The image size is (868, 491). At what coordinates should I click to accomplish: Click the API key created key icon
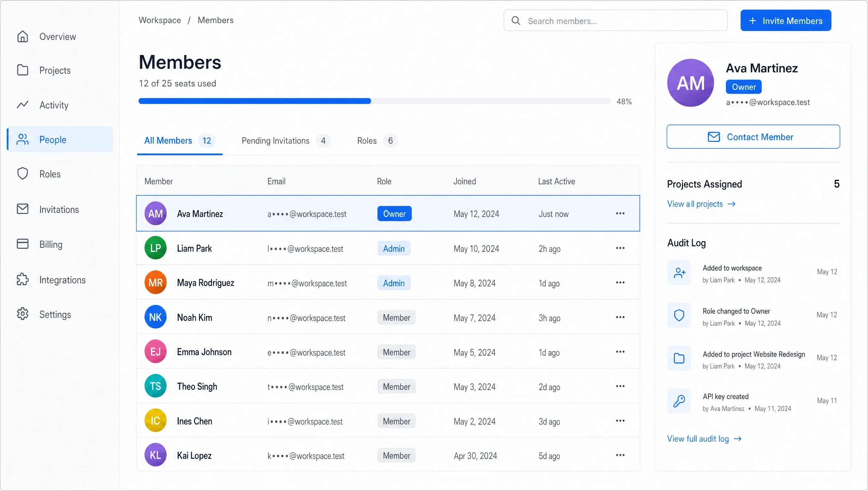click(679, 401)
